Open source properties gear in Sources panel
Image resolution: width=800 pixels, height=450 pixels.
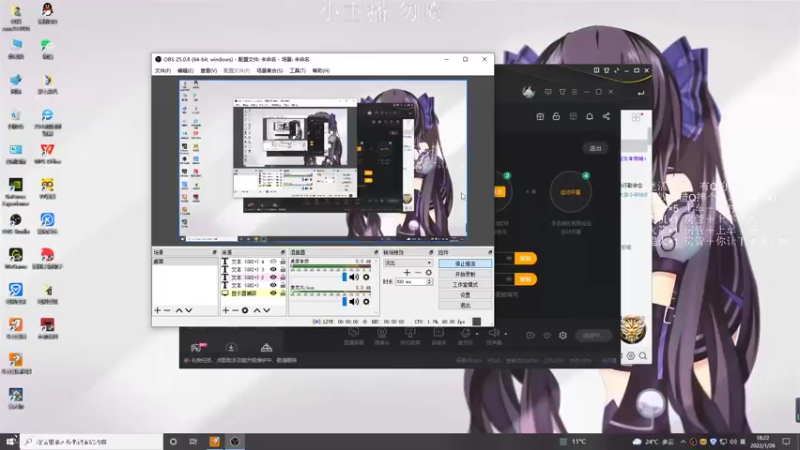click(x=245, y=310)
